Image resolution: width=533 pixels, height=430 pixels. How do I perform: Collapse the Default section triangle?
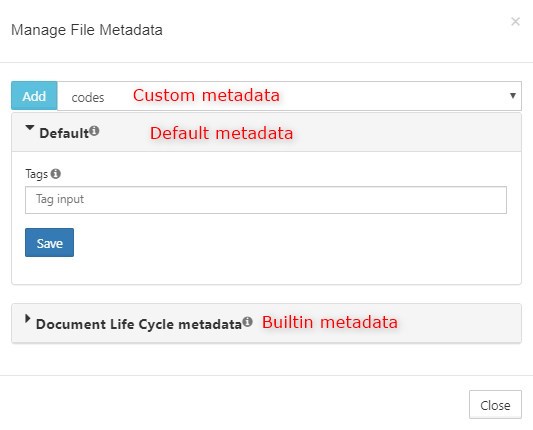click(x=30, y=128)
